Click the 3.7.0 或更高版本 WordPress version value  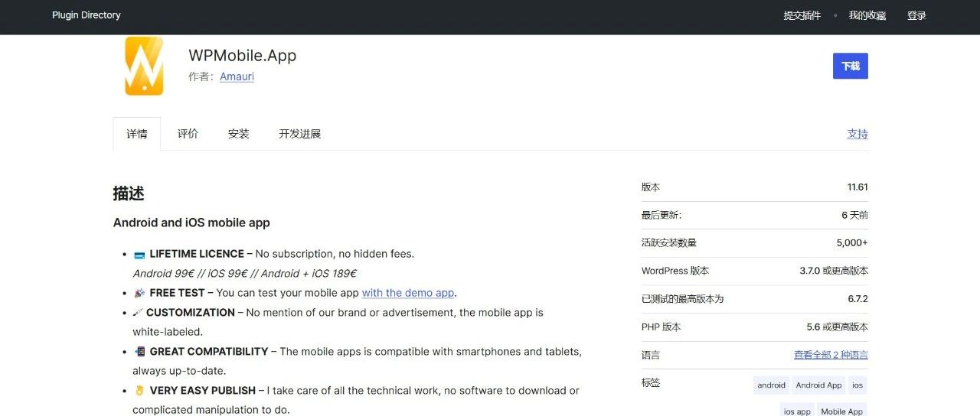click(x=834, y=271)
